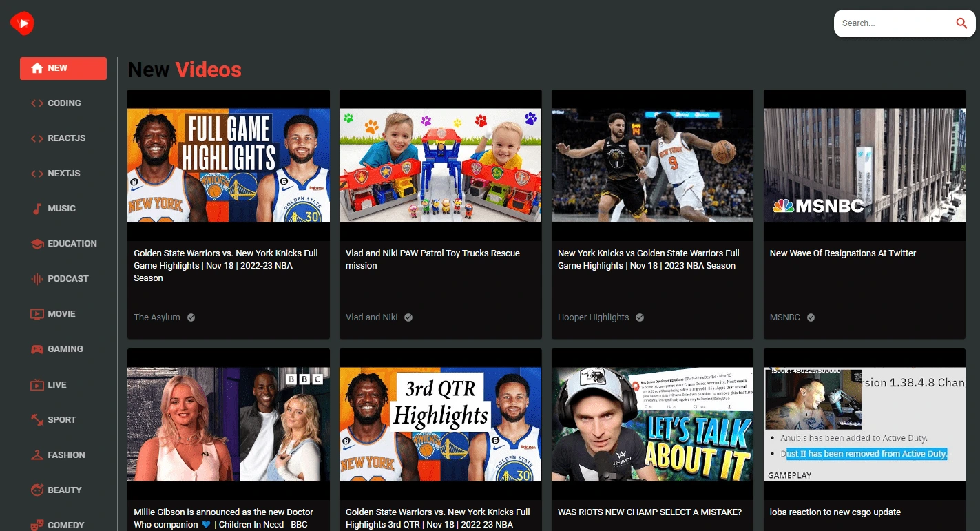Viewport: 980px width, 531px height.
Task: Open the ReactJS category
Action: pos(65,138)
